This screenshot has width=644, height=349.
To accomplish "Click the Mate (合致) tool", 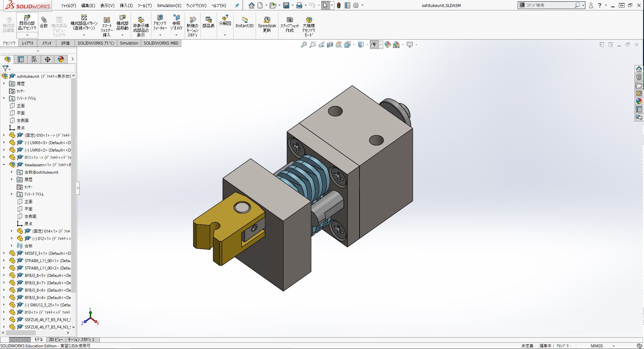I will [44, 22].
